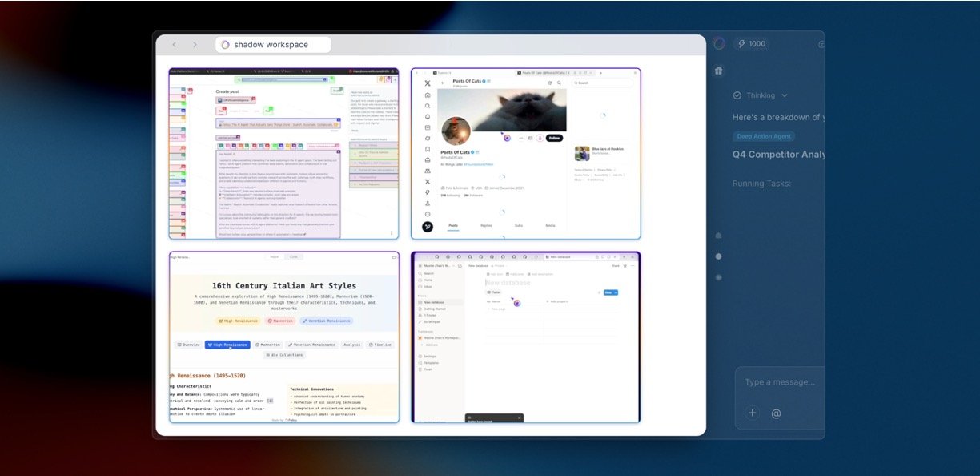
Task: Click the X logo in the Twitter sidebar
Action: pos(428,83)
